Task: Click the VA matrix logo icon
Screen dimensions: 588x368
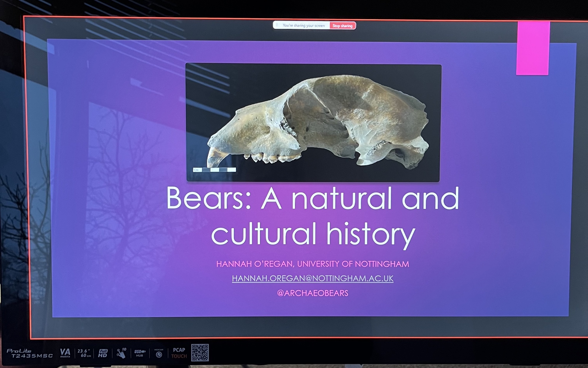Action: pyautogui.click(x=65, y=353)
